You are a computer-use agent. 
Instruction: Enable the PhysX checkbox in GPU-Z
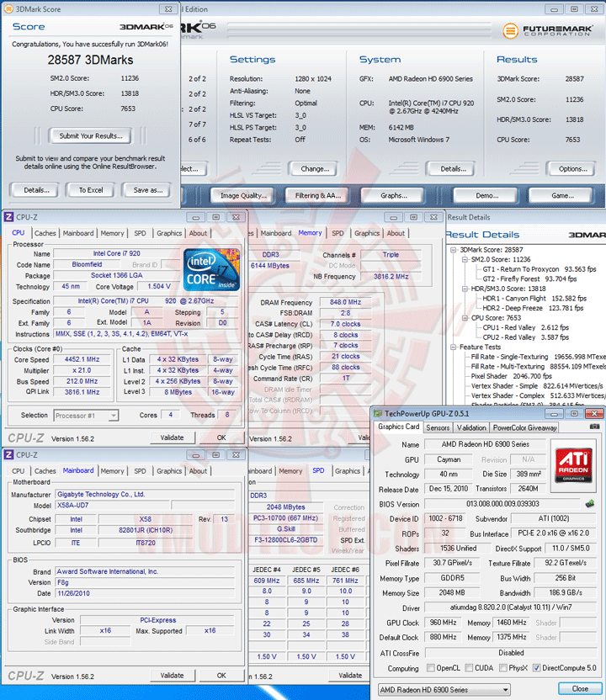tap(502, 668)
